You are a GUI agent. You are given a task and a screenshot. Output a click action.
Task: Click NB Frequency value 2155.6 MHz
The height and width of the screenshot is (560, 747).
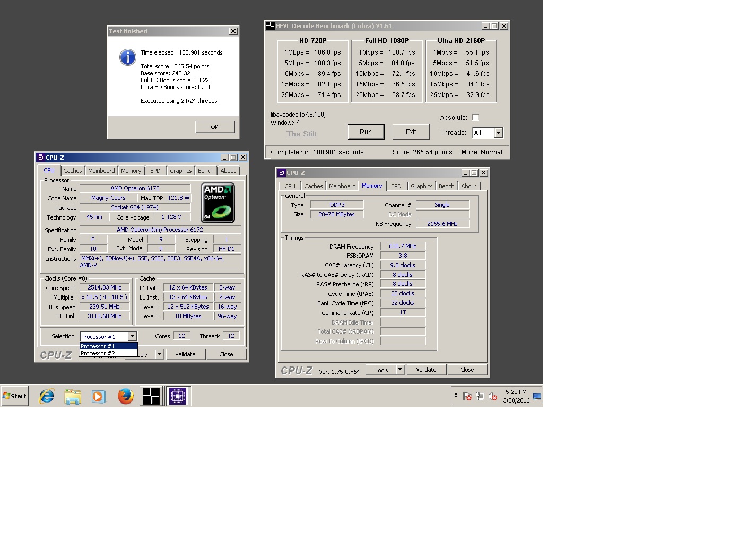pyautogui.click(x=442, y=224)
